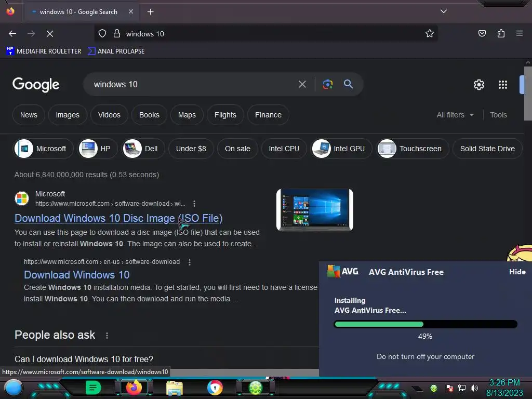
Task: Open Google quick settings gear
Action: point(478,85)
